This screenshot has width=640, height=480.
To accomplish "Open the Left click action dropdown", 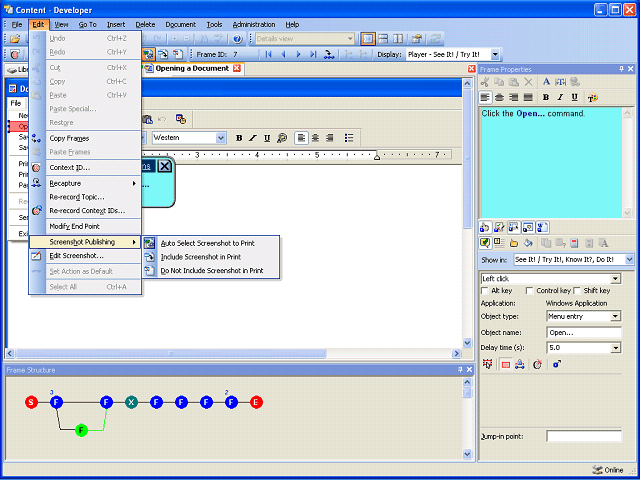I will tap(616, 279).
